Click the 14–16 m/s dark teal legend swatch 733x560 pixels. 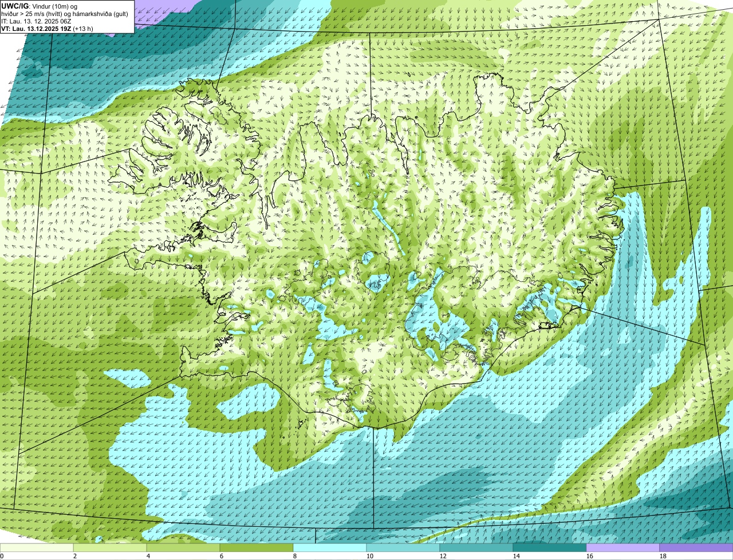tap(550, 547)
